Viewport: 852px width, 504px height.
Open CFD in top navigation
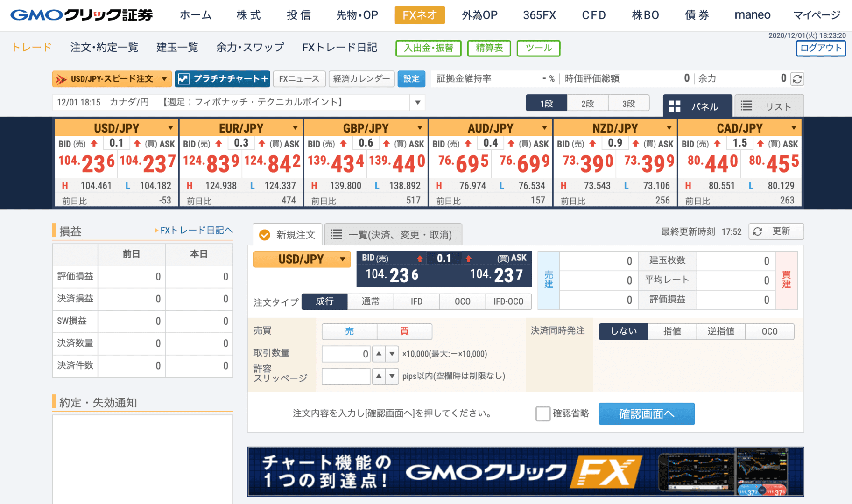[x=594, y=15]
